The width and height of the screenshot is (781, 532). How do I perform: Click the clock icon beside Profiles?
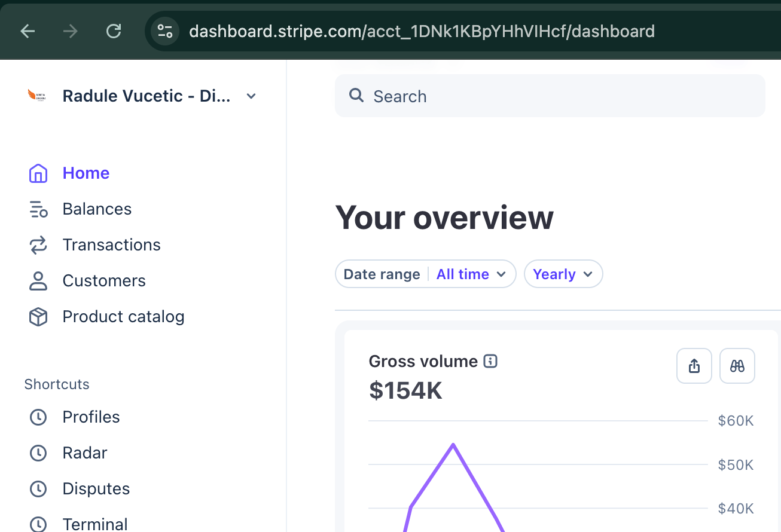pyautogui.click(x=38, y=417)
